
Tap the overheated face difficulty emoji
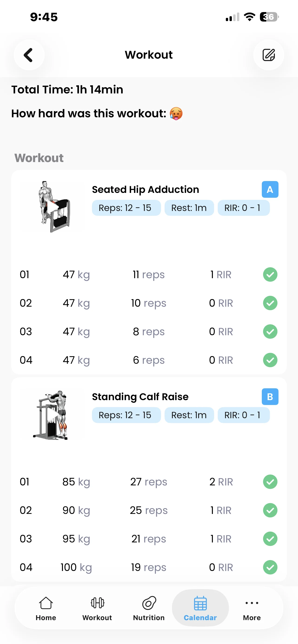pos(176,114)
